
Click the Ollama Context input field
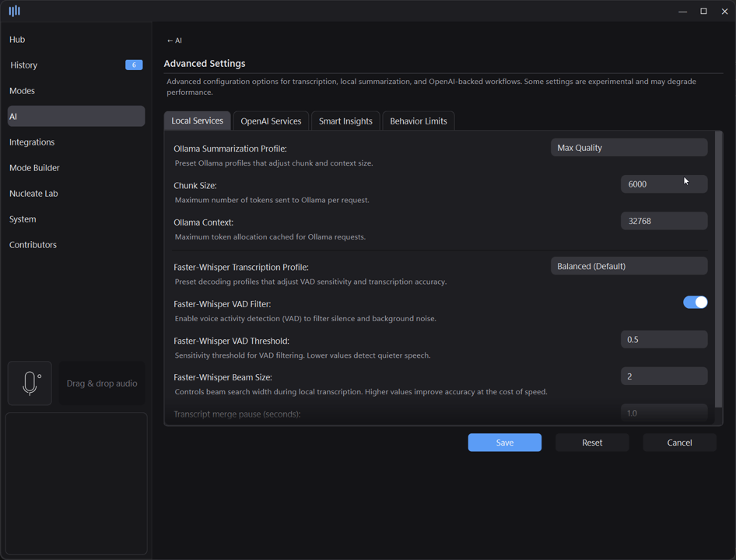pos(664,221)
